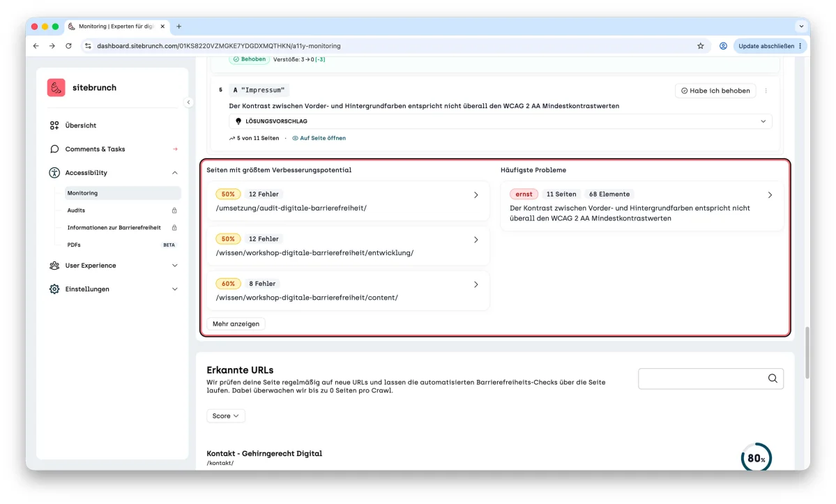
Task: Click the Comments & Tasks speech bubble icon
Action: [x=54, y=149]
